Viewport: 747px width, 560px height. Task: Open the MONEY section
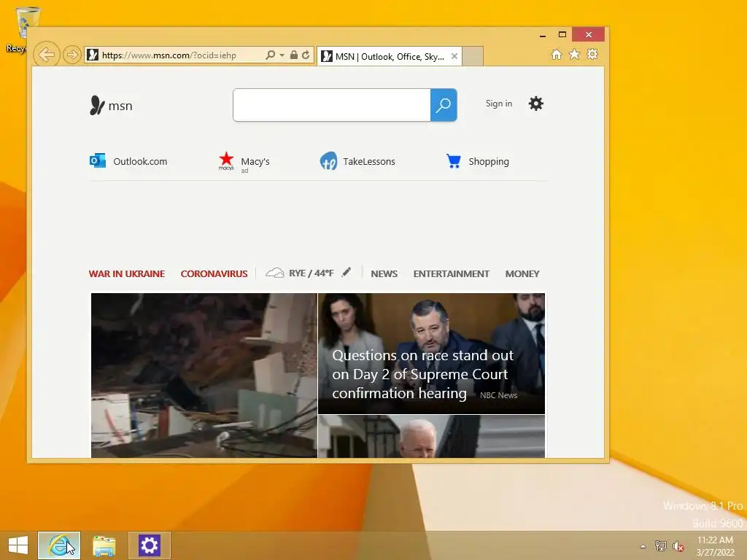point(522,274)
